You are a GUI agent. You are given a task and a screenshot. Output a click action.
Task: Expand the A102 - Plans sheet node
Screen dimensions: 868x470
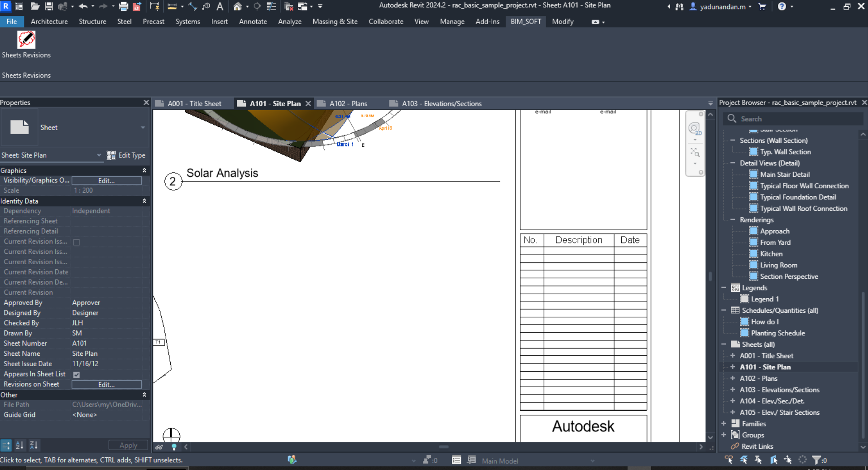733,378
